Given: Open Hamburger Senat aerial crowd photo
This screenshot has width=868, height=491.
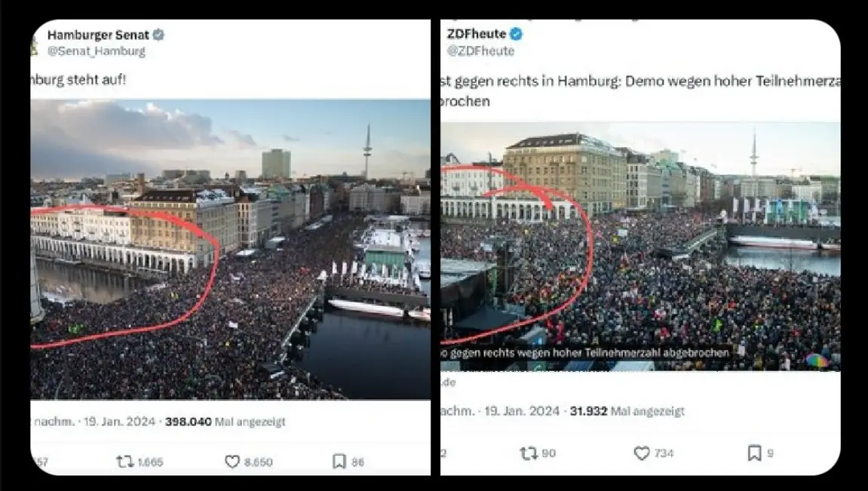Looking at the screenshot, I should click(230, 249).
